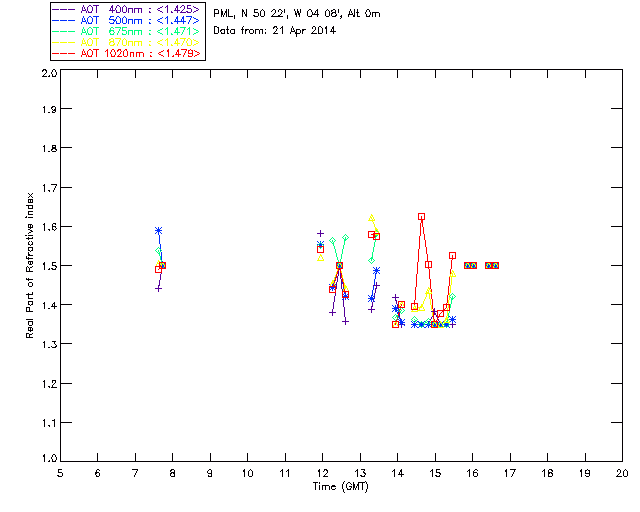Click the x-axis label 16
This screenshot has height=512, width=640.
472,473
